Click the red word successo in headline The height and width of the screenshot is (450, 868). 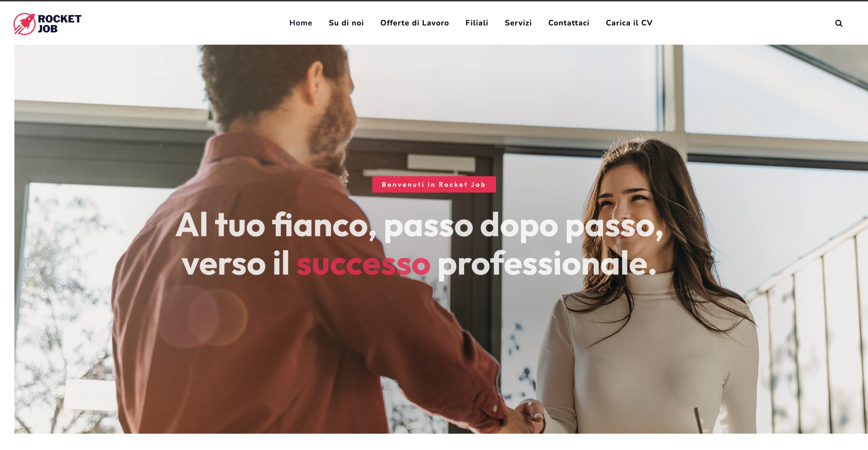click(363, 265)
